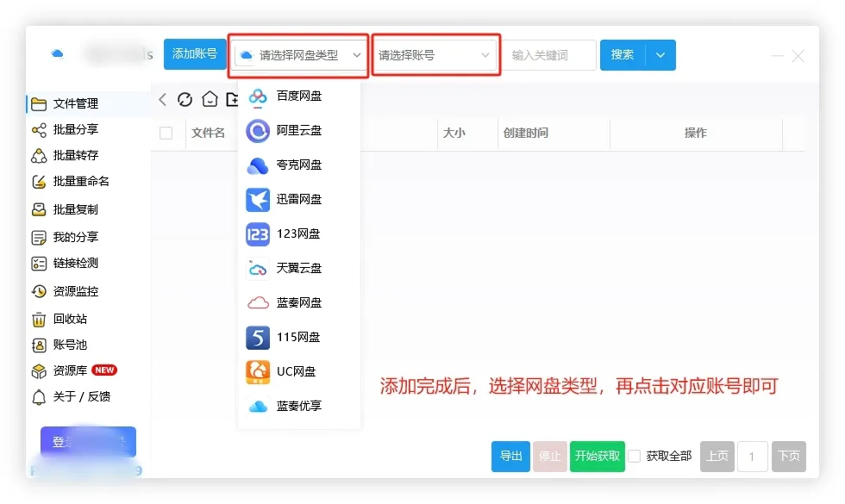845x504 pixels.
Task: Click the refresh icon in the toolbar
Action: coord(185,99)
